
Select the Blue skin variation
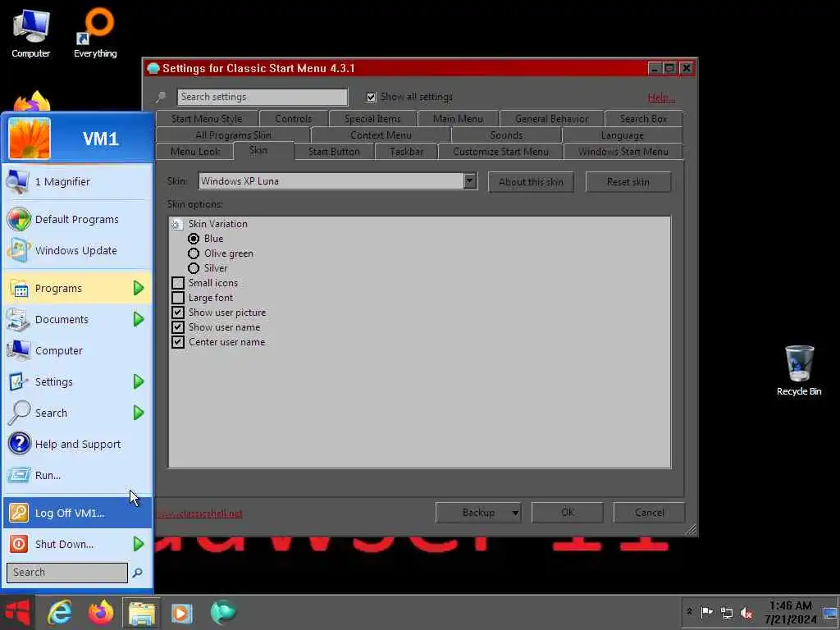194,239
